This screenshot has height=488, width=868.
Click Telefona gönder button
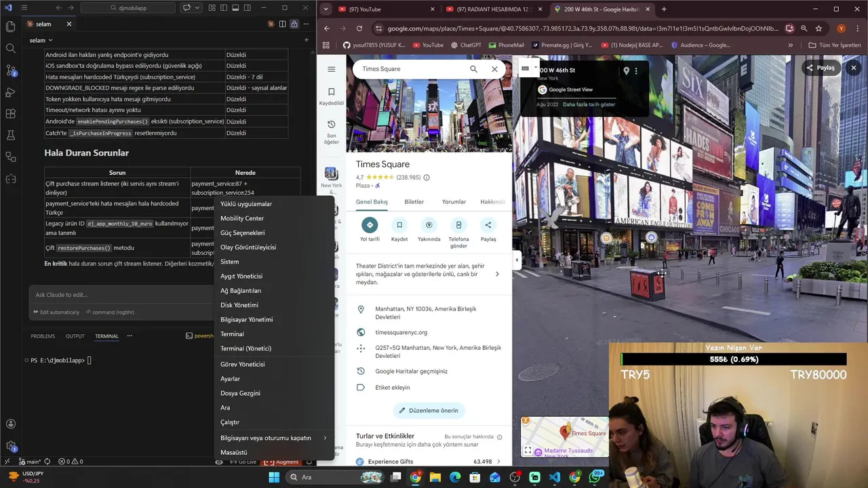coord(458,232)
